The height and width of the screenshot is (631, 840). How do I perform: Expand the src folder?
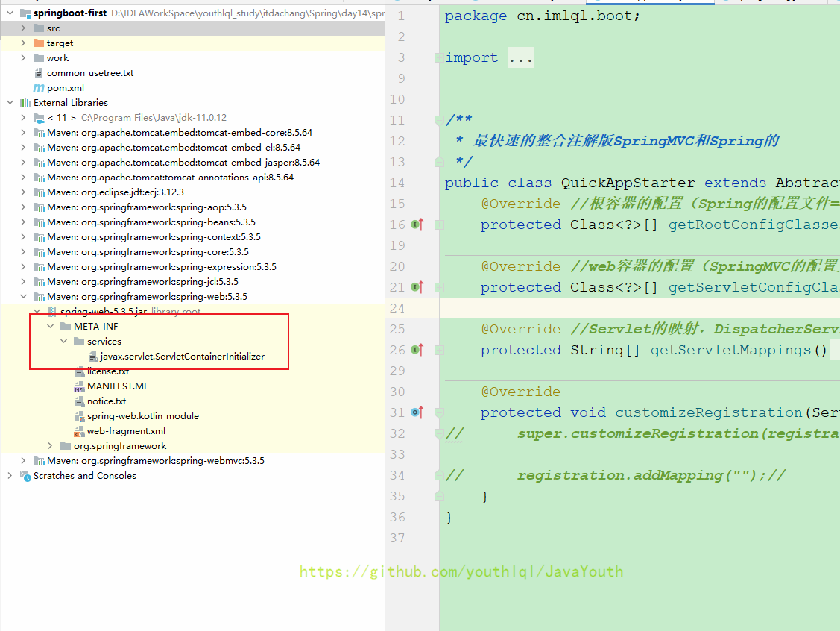(23, 28)
